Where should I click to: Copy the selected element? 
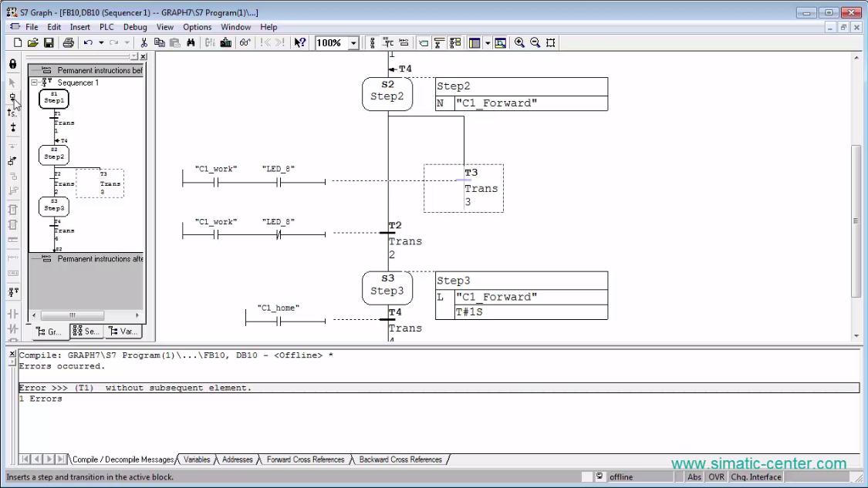[x=160, y=42]
